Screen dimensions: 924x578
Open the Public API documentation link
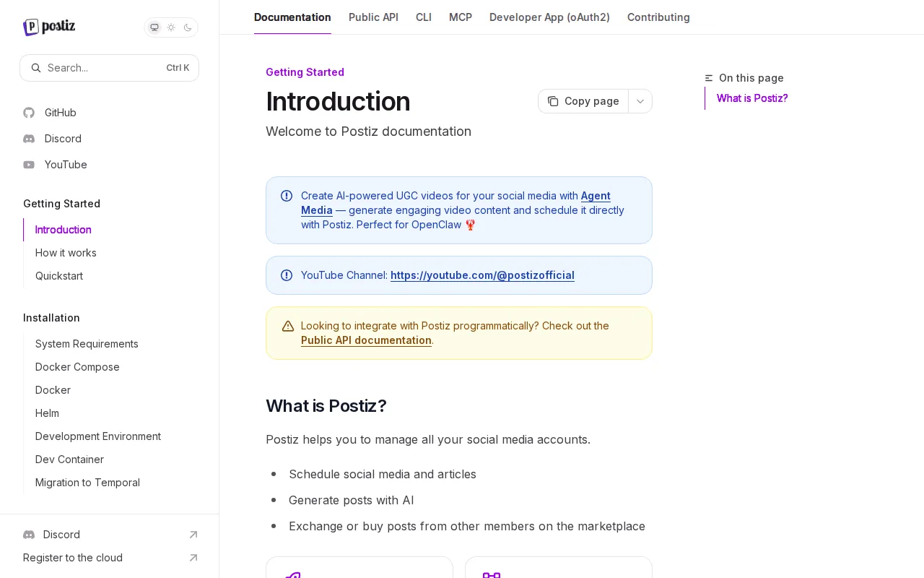click(366, 340)
